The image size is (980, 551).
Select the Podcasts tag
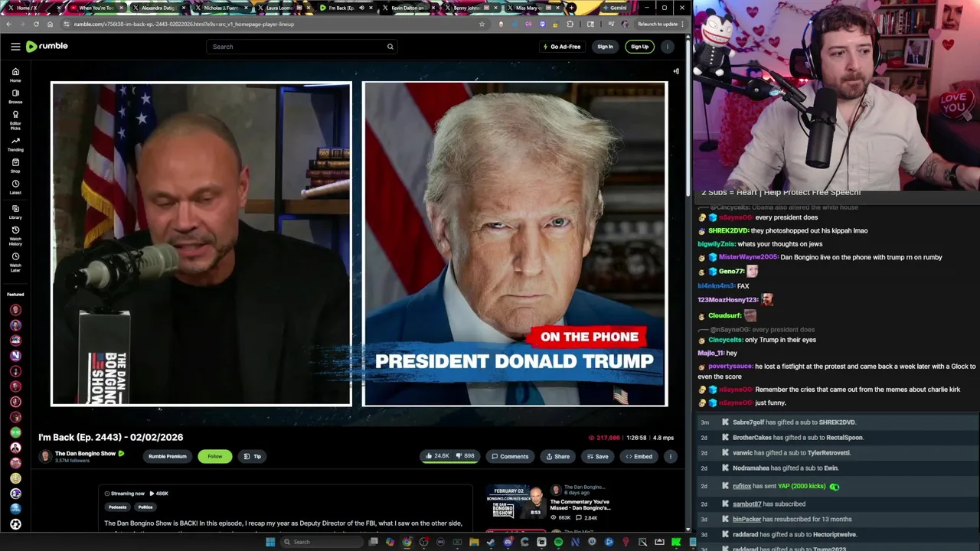pyautogui.click(x=117, y=507)
